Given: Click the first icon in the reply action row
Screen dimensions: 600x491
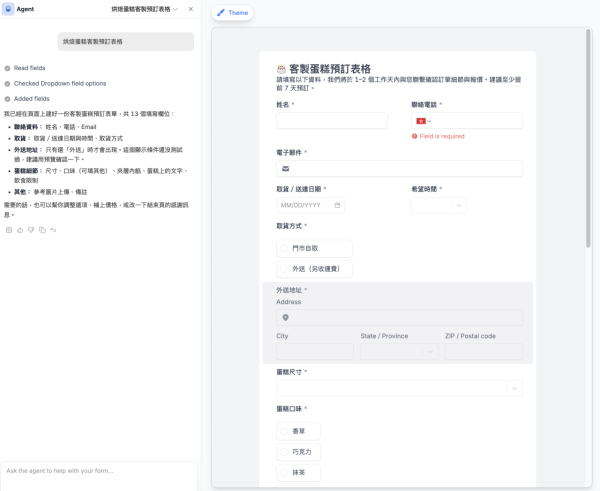Looking at the screenshot, I should [x=9, y=230].
